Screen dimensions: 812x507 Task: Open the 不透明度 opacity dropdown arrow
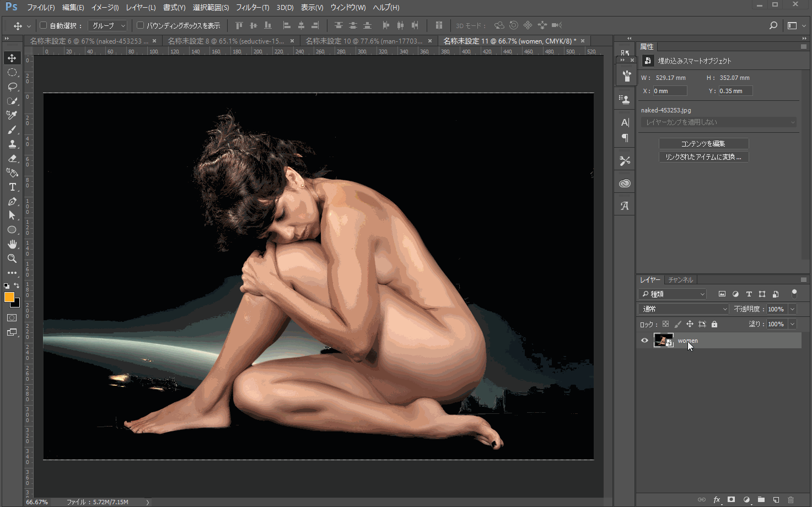tap(792, 309)
